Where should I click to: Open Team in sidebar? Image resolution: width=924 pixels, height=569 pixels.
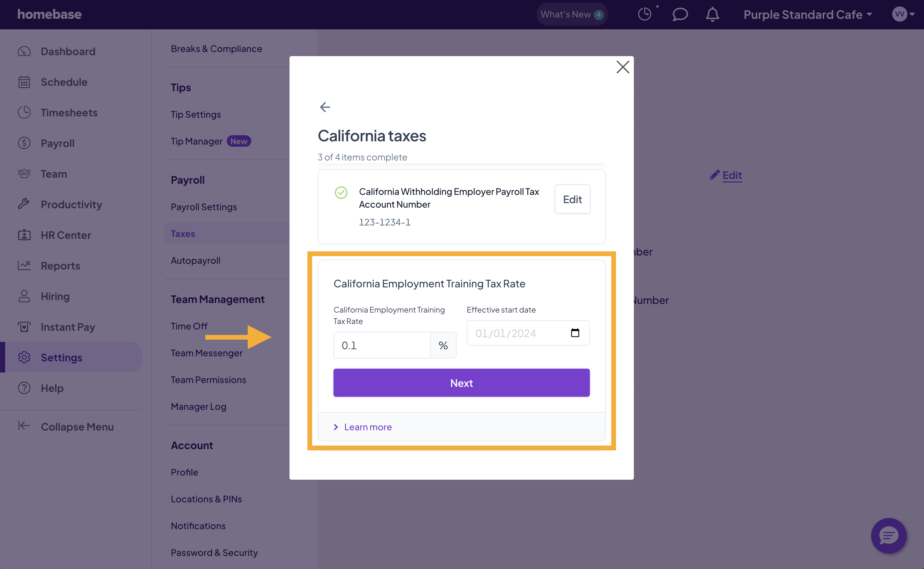pyautogui.click(x=54, y=174)
